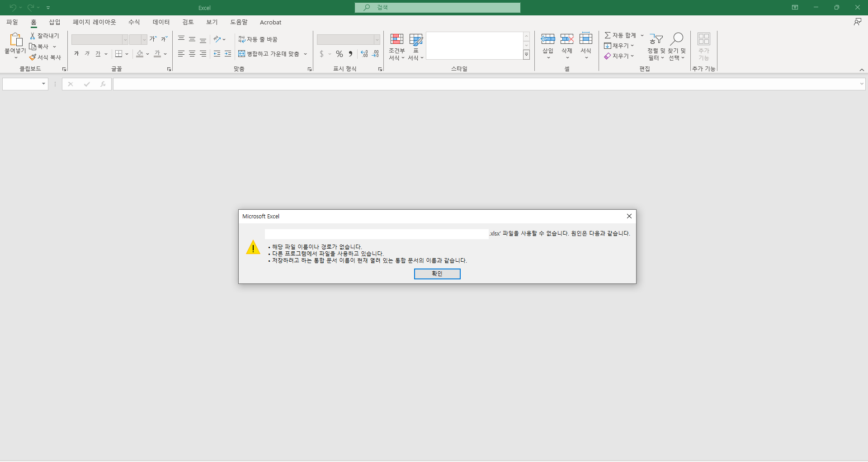Collapse the ribbon with the chevron
The height and width of the screenshot is (462, 868).
[862, 70]
